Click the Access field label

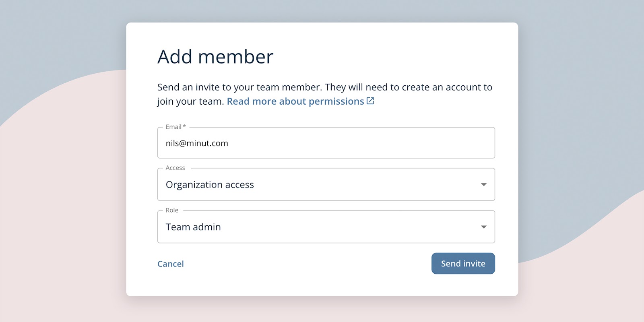(x=175, y=168)
